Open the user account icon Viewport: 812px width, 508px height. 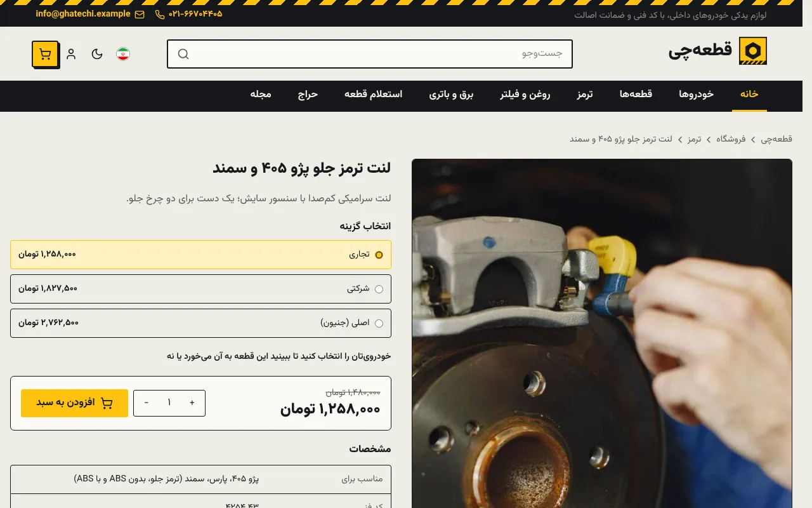(x=71, y=54)
